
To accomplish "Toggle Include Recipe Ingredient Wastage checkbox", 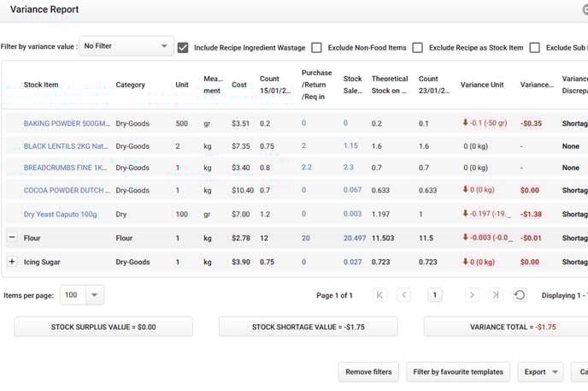I will (x=183, y=48).
